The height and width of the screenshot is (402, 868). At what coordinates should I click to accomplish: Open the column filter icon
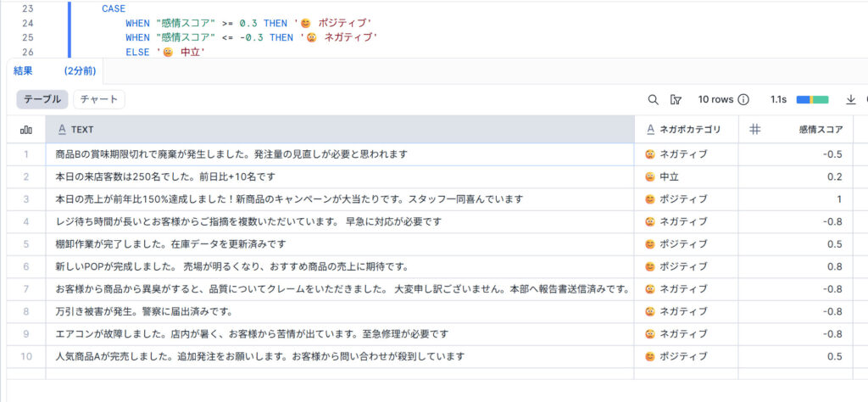click(676, 99)
